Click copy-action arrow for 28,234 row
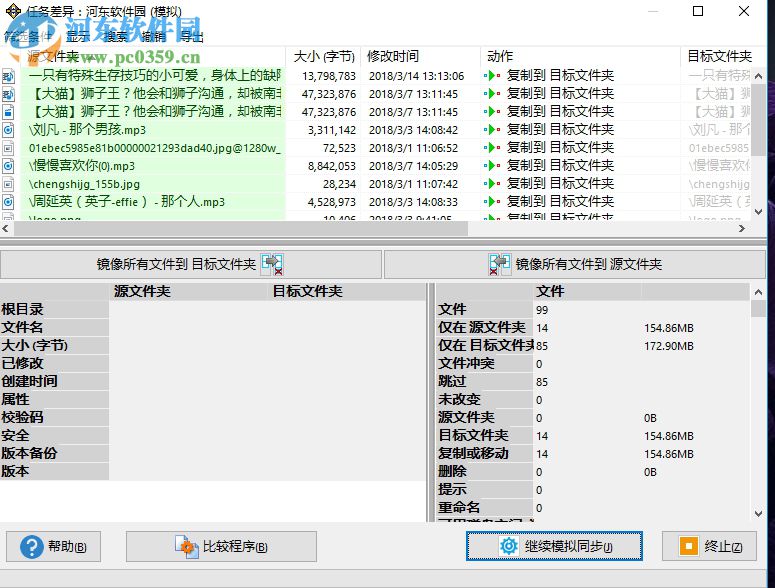 tap(492, 184)
